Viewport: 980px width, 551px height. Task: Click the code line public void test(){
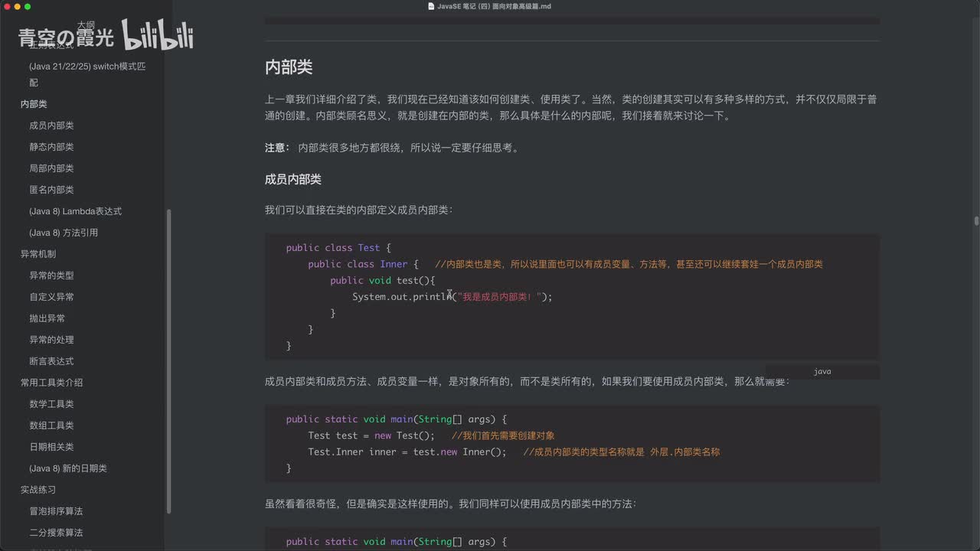382,281
